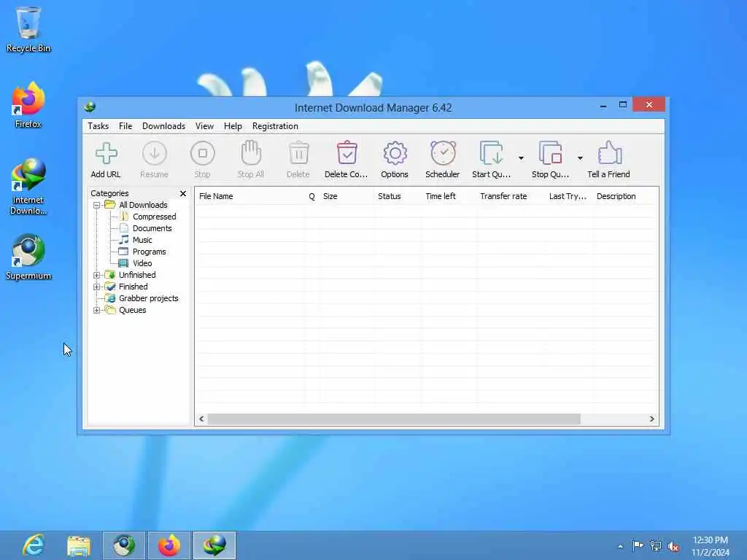Viewport: 747px width, 560px height.
Task: Click the Start Queue icon
Action: point(491,153)
